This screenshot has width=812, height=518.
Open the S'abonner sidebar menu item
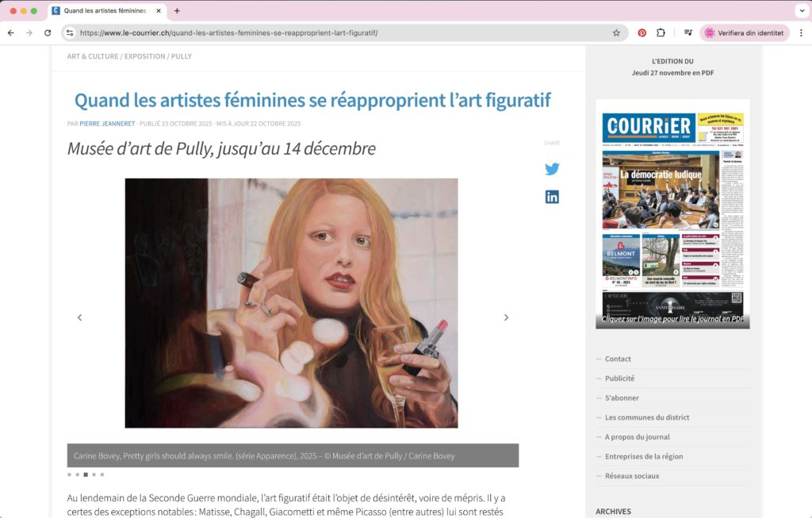coord(622,397)
